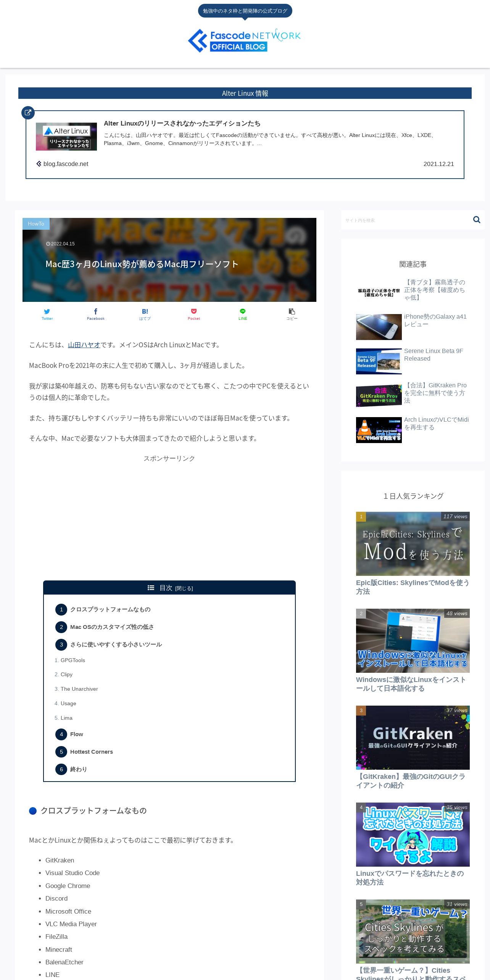The height and width of the screenshot is (980, 490).
Task: Open the ranking #5 世界一重いゲーム image
Action: click(413, 932)
